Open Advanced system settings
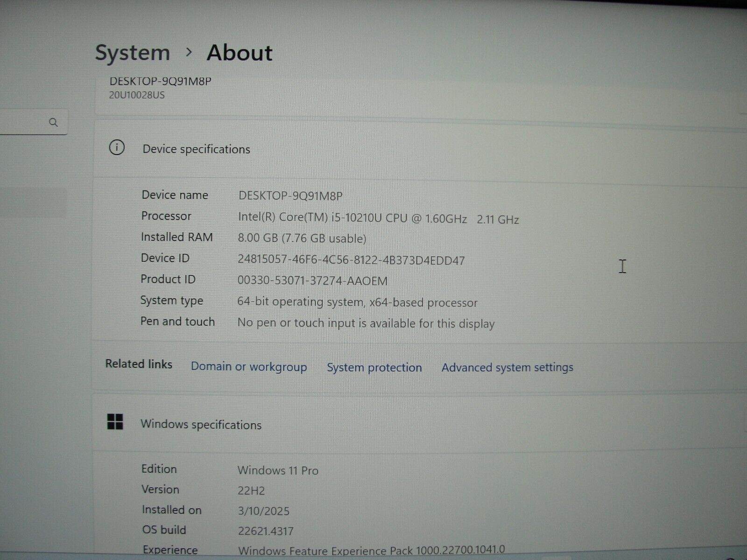This screenshot has height=560, width=747. tap(507, 367)
